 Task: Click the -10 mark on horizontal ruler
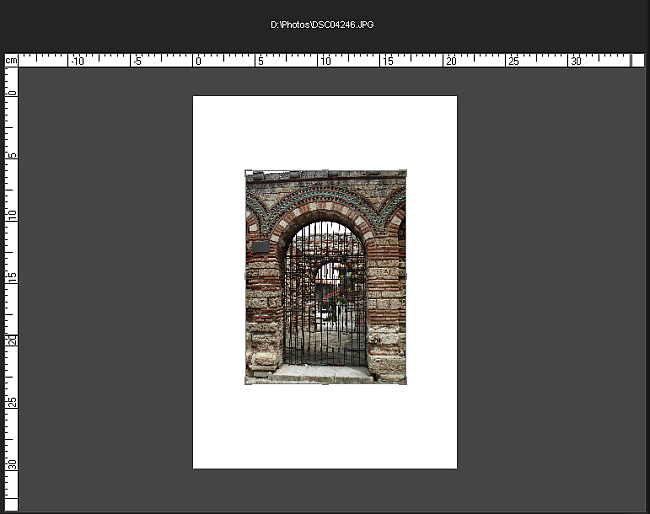[77, 61]
